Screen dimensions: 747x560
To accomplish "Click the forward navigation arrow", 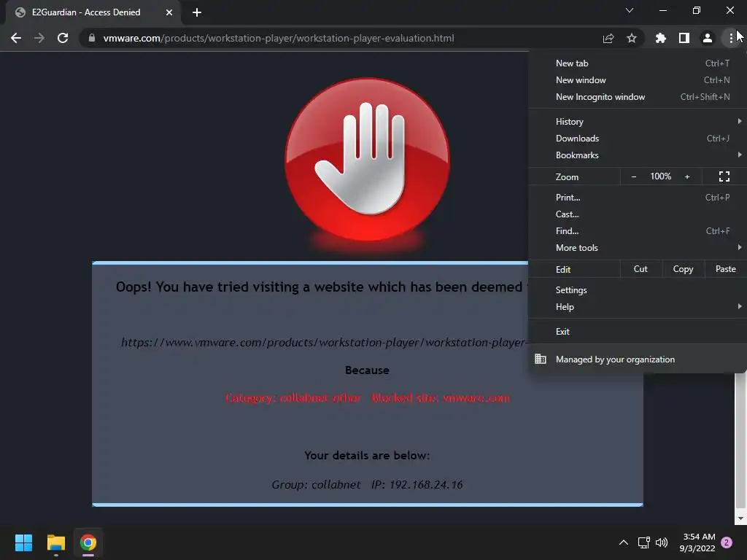I will click(39, 38).
